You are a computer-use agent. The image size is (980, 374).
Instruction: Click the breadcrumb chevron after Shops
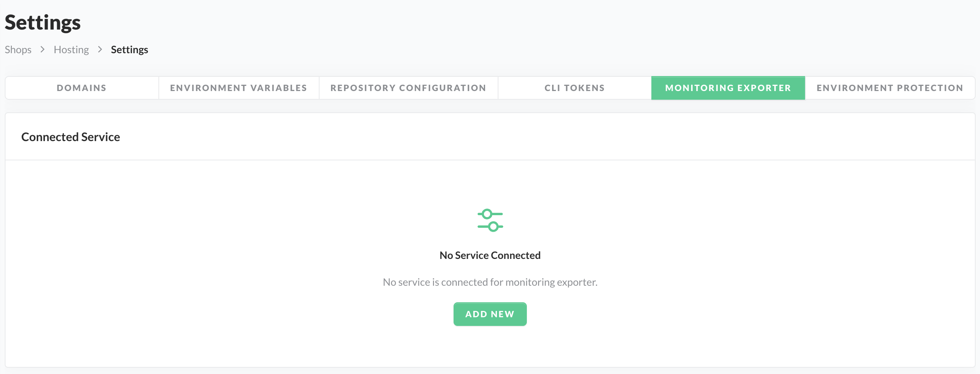(43, 50)
